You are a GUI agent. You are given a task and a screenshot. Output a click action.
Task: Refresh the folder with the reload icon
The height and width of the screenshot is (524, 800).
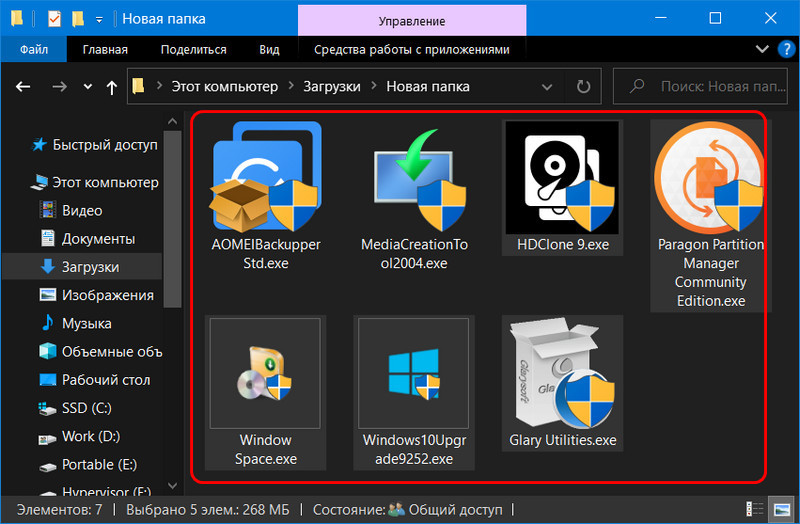pos(583,86)
